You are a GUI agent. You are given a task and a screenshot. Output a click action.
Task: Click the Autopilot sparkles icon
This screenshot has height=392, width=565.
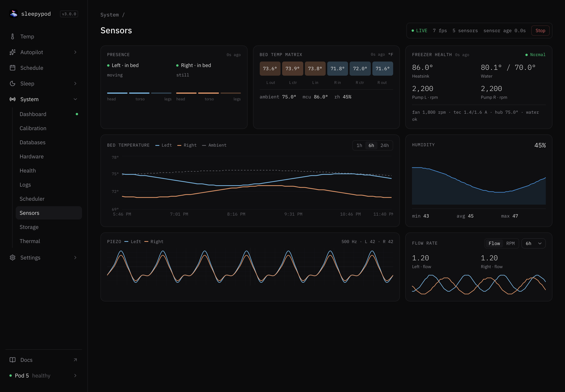click(13, 52)
